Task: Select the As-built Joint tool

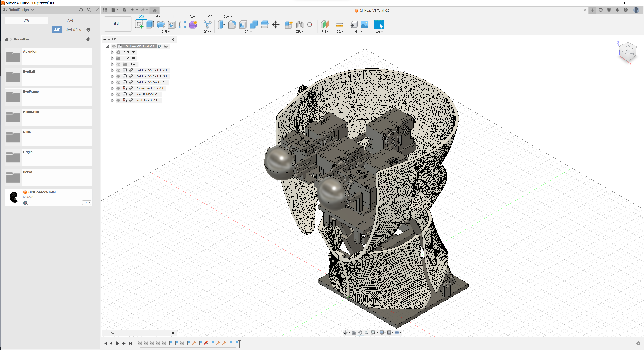Action: (311, 24)
